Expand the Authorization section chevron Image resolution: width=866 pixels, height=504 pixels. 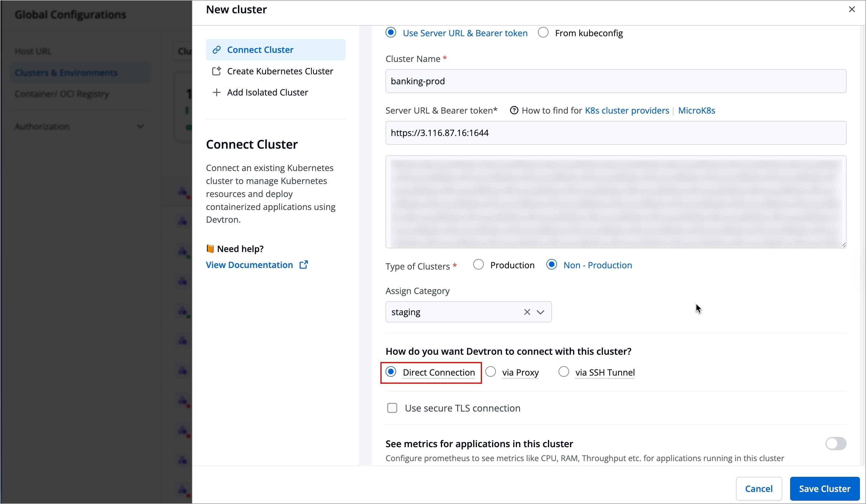coord(140,126)
